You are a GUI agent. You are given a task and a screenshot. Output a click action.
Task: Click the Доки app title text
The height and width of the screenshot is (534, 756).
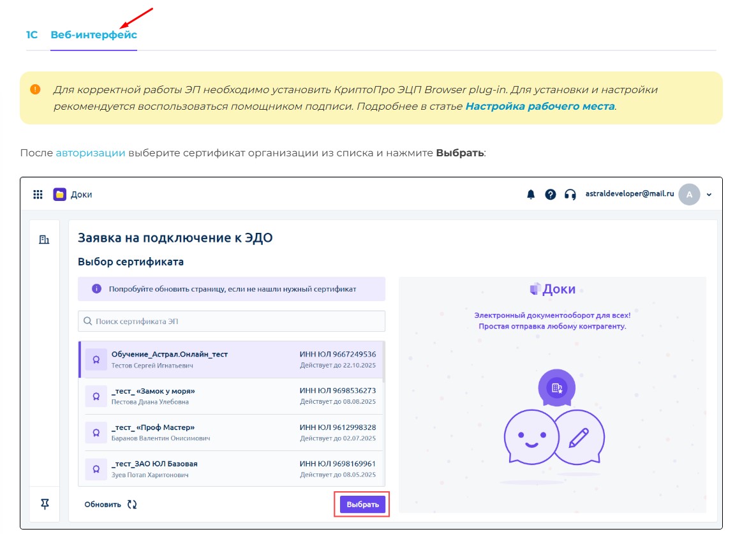tap(82, 195)
